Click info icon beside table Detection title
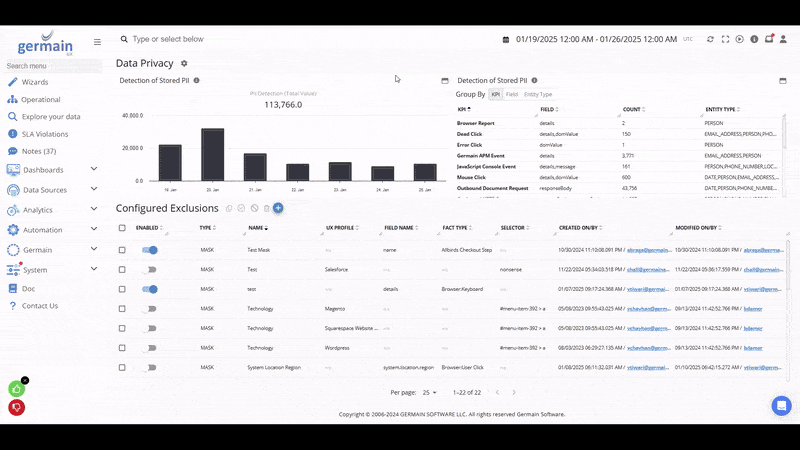 534,80
